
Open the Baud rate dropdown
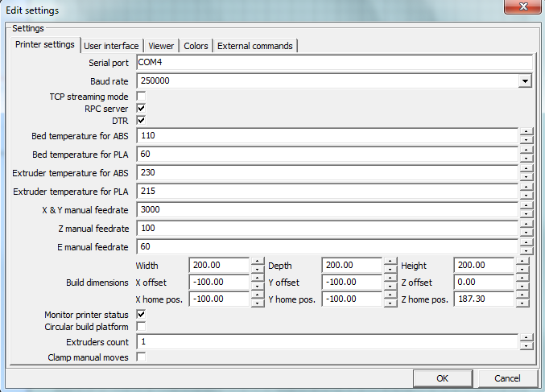point(525,80)
